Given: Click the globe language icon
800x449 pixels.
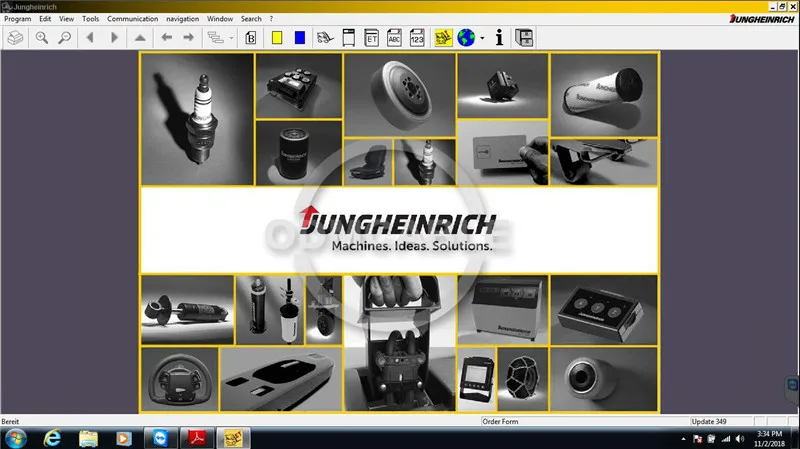Looking at the screenshot, I should (466, 38).
